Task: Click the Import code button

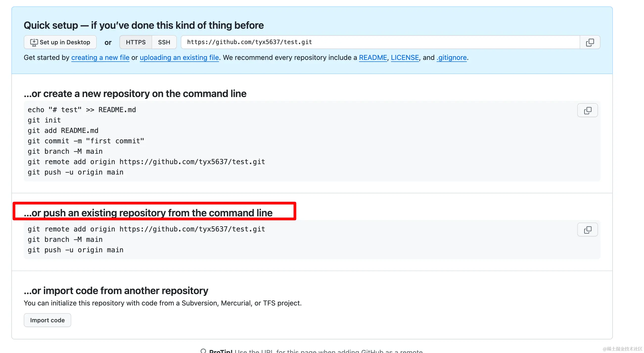Action: point(47,320)
